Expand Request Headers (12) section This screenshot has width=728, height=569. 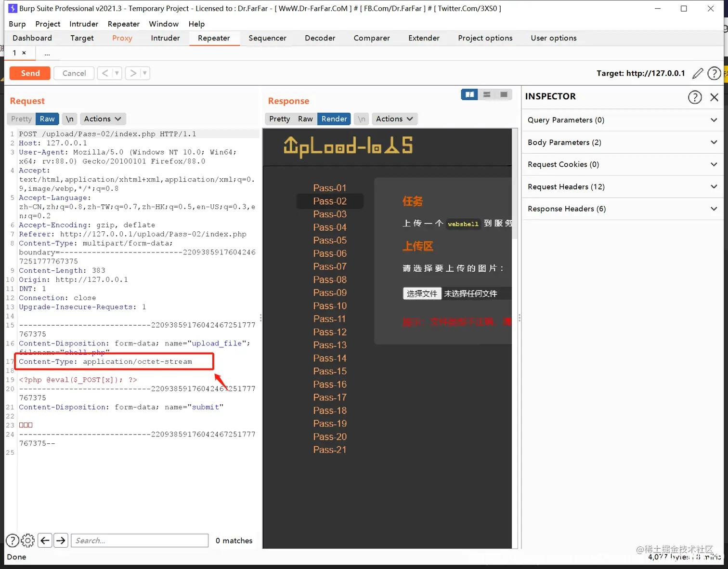(x=622, y=186)
